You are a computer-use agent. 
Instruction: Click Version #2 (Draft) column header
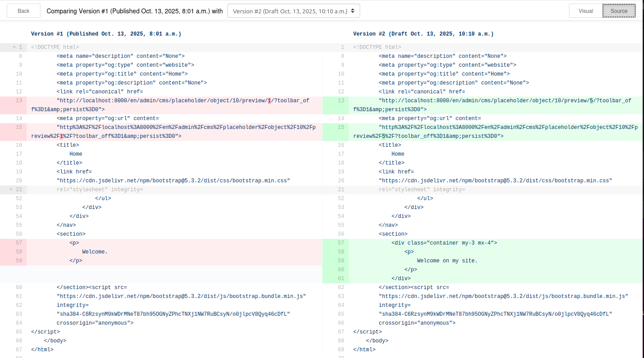click(423, 34)
